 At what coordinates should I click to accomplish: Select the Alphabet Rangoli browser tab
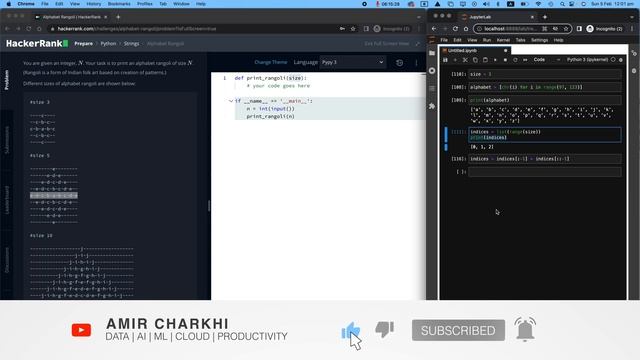[x=71, y=17]
